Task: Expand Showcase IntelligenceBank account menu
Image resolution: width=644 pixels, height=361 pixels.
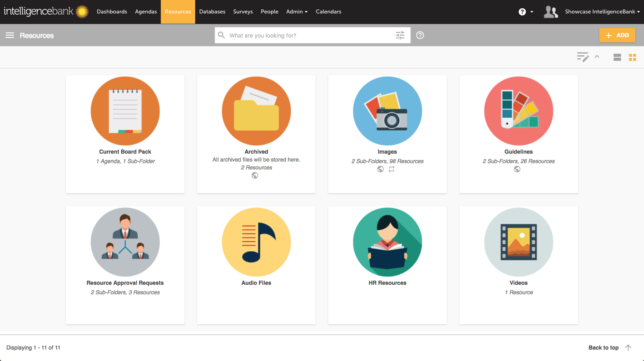Action: pos(602,11)
